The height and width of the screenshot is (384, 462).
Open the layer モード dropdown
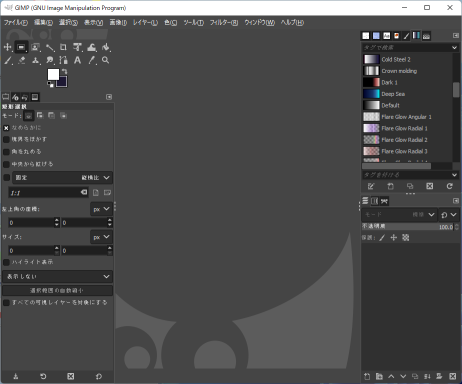coord(399,215)
